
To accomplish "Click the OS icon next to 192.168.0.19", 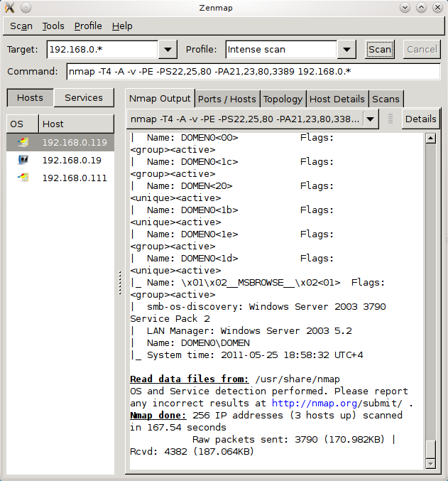I will [23, 160].
